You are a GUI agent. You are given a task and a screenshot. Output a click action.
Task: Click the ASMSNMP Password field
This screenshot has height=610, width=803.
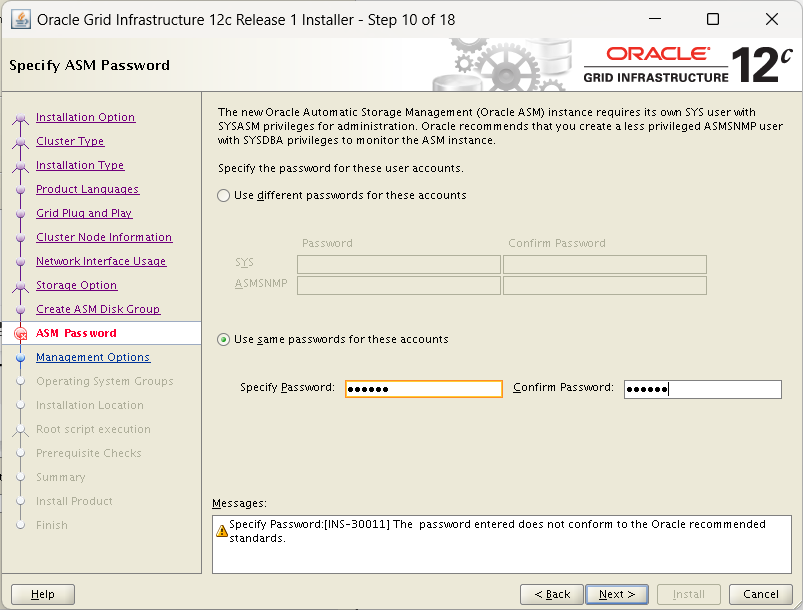398,285
